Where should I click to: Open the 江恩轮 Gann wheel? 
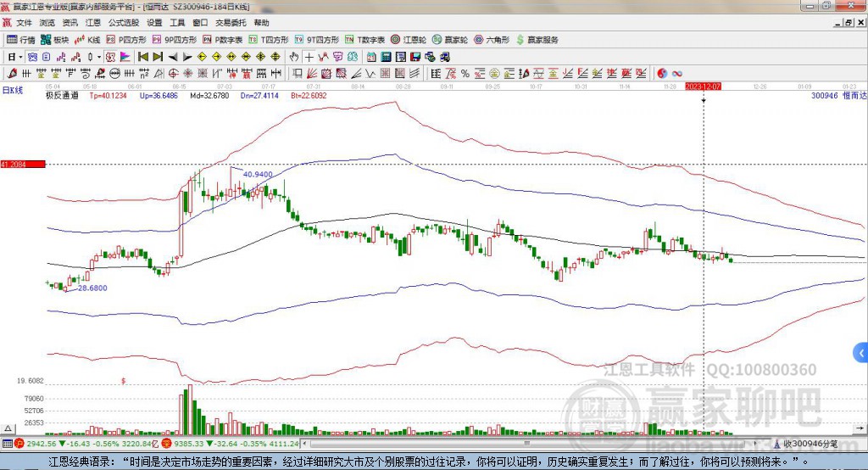click(409, 40)
